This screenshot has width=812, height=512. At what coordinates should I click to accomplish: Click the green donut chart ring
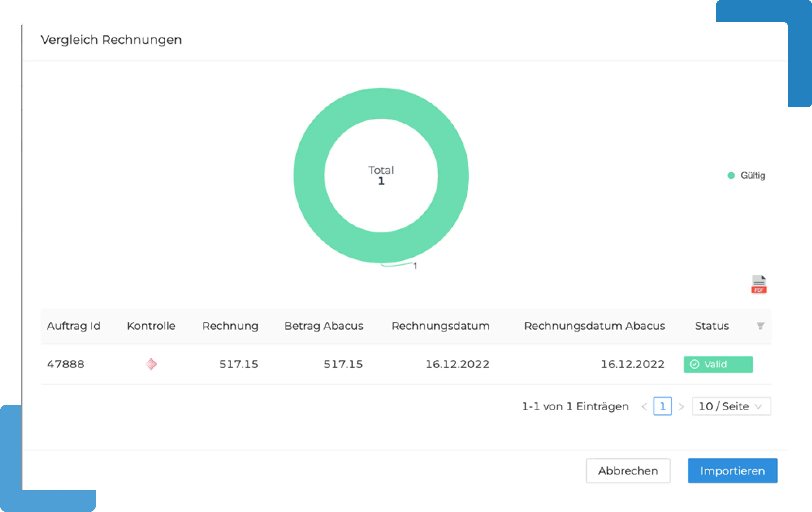pos(381,103)
